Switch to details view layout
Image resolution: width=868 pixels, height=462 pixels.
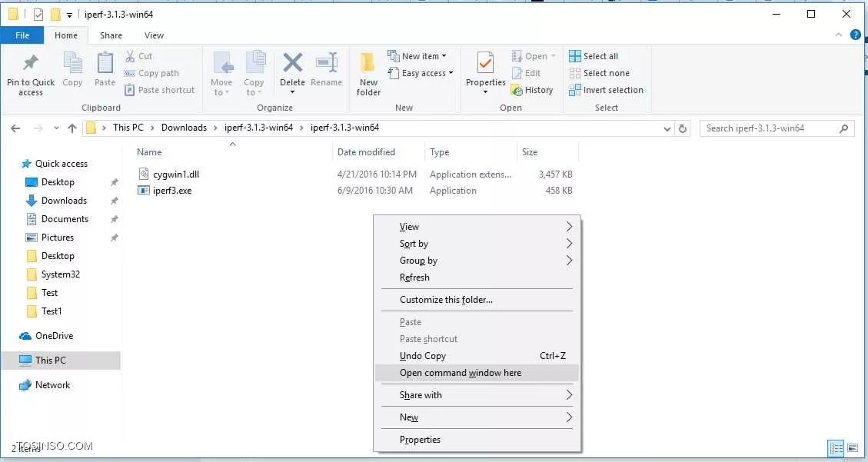click(836, 447)
